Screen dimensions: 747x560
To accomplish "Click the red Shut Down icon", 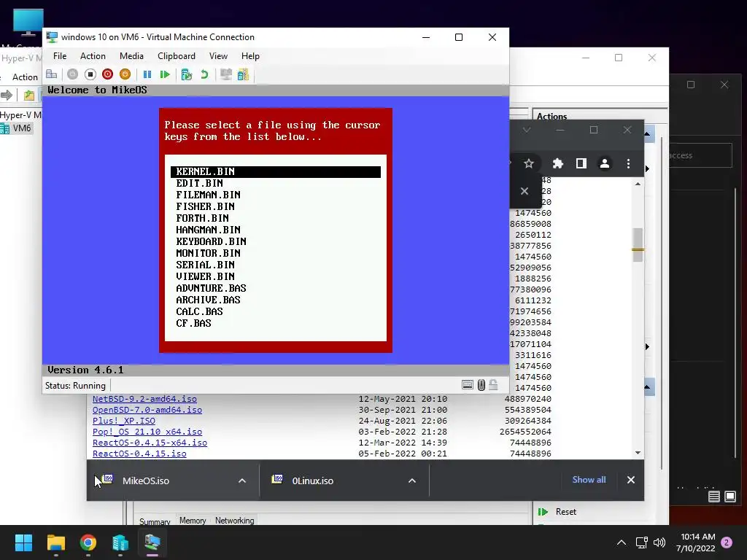I will click(108, 74).
